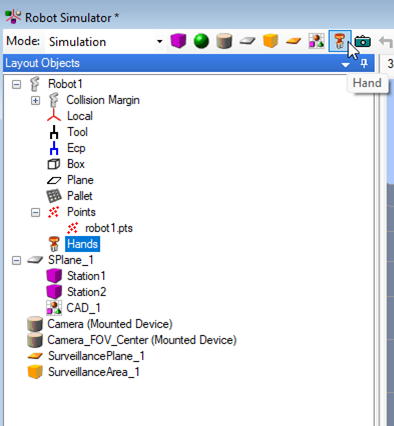Add a gray plane object from toolbar
The width and height of the screenshot is (394, 426).
coord(247,41)
